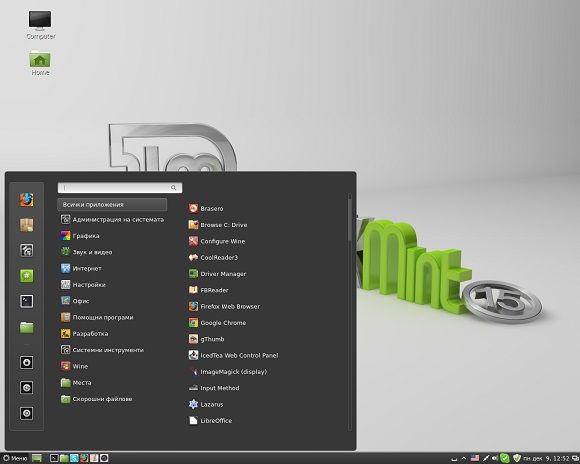580x464 pixels.
Task: Open Terminal icon in favorites sidebar
Action: click(27, 301)
